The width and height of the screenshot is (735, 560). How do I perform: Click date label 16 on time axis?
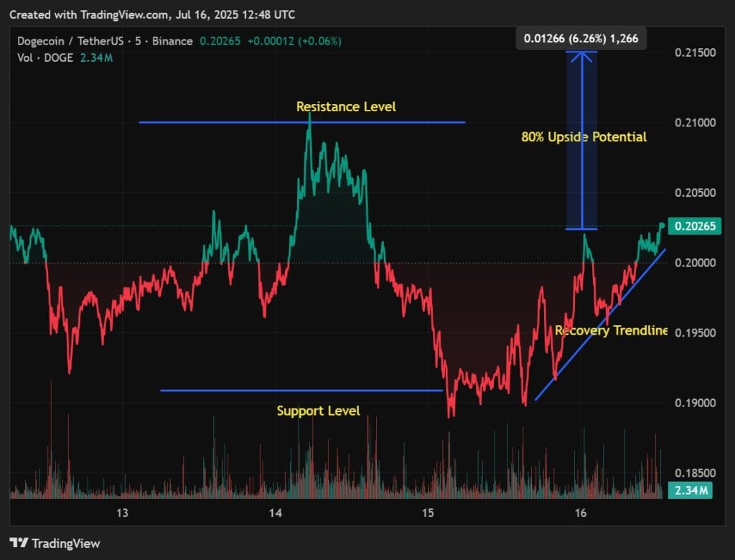tap(581, 513)
